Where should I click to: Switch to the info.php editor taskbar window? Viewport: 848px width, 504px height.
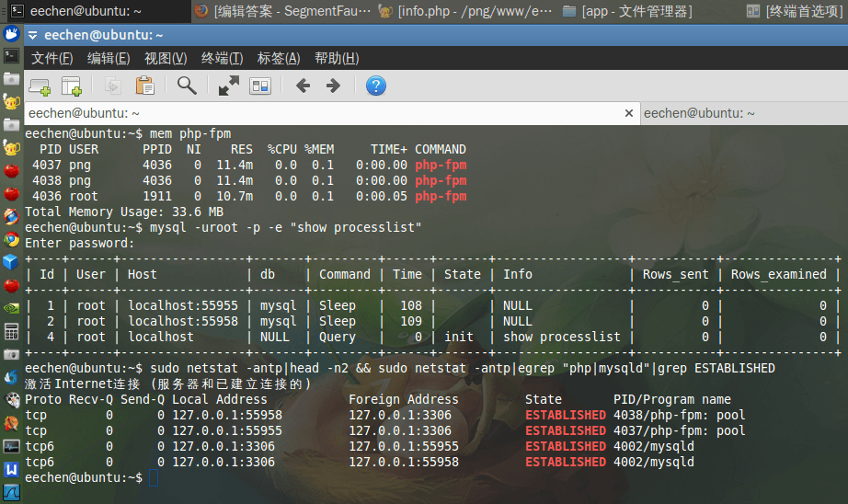coord(466,11)
